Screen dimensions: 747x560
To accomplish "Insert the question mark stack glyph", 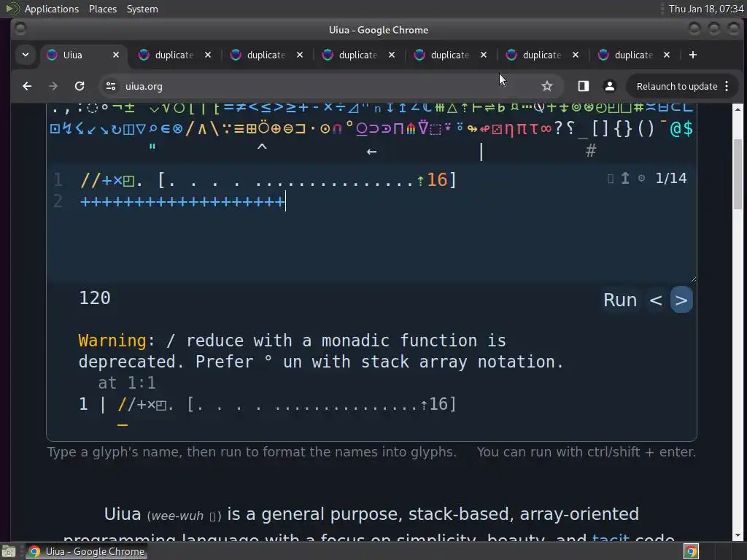I will coord(558,128).
